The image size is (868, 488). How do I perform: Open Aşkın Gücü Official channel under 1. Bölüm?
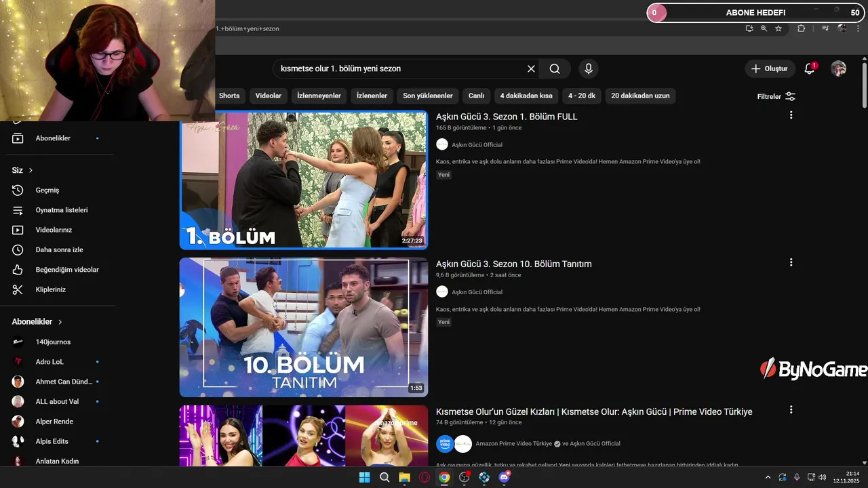pyautogui.click(x=477, y=145)
